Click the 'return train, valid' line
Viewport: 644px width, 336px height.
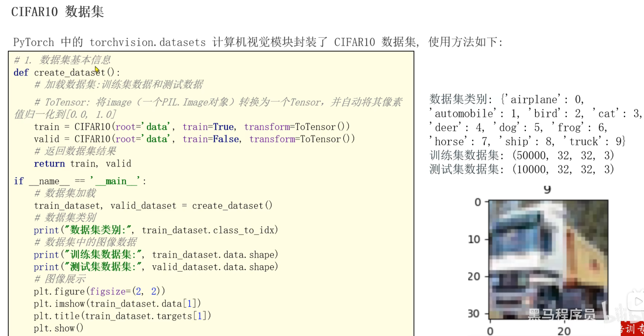coord(82,164)
